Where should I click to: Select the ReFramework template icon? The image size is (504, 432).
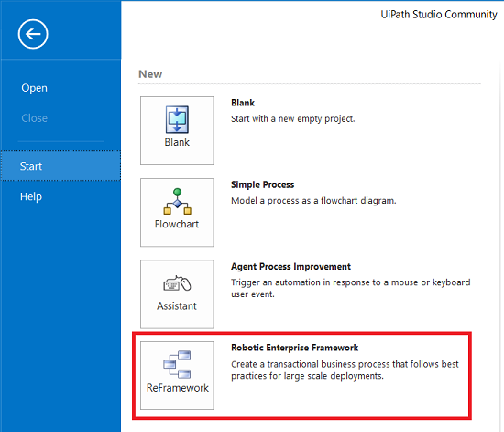point(177,364)
